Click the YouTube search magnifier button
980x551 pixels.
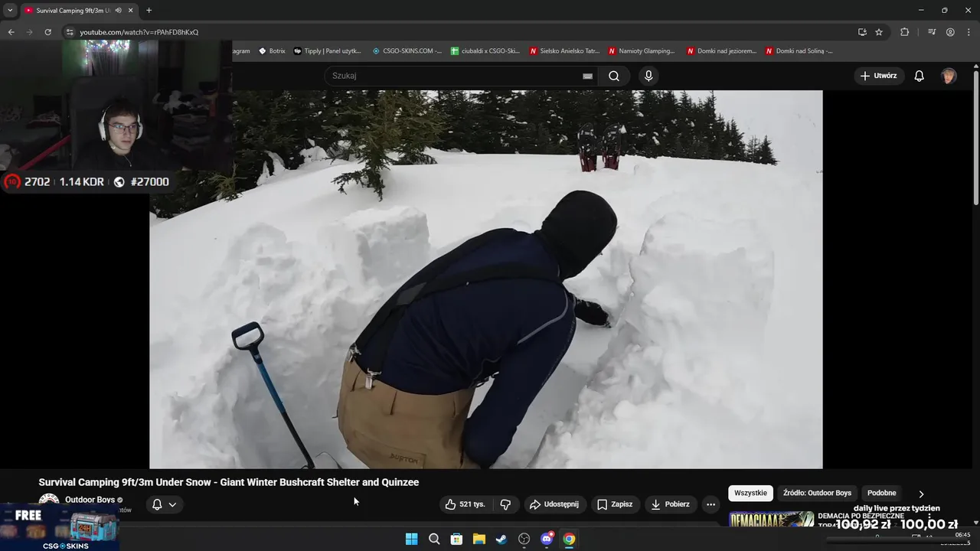(x=614, y=76)
